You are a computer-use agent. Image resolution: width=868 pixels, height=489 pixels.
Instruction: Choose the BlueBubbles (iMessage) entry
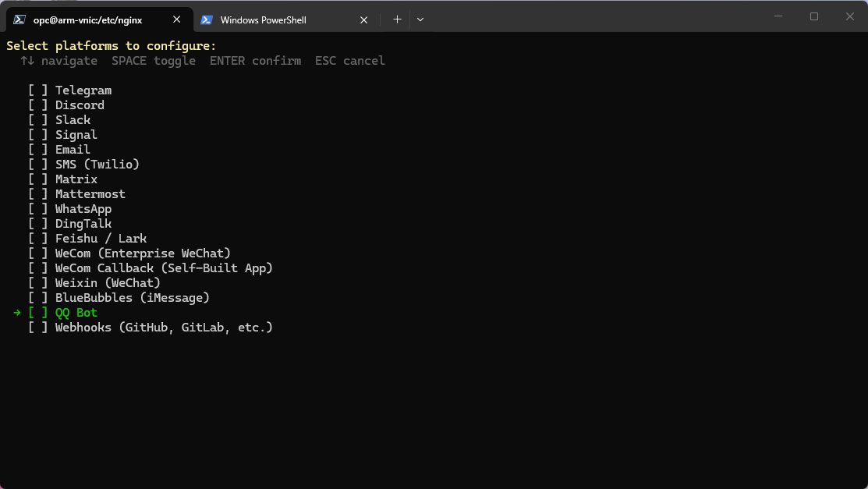coord(132,298)
